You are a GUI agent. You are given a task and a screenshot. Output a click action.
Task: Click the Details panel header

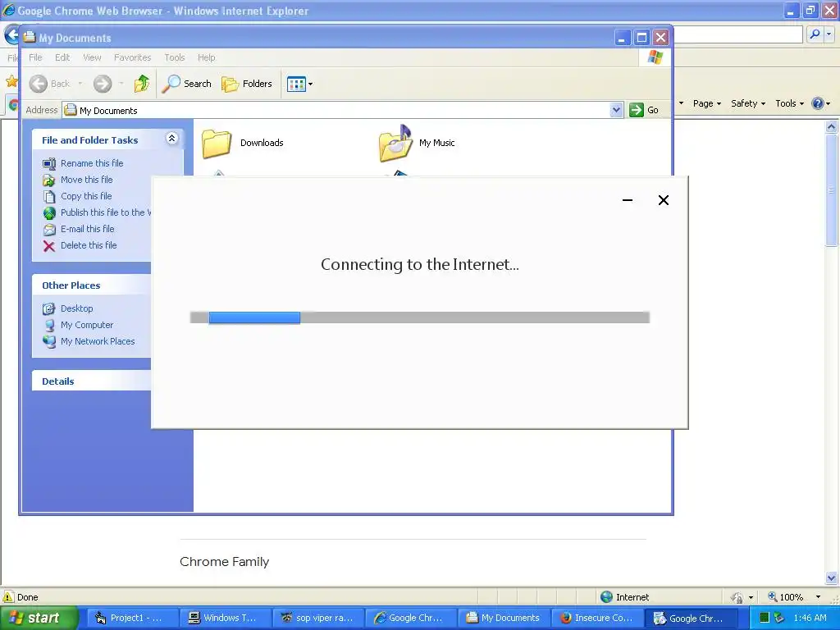tap(91, 381)
